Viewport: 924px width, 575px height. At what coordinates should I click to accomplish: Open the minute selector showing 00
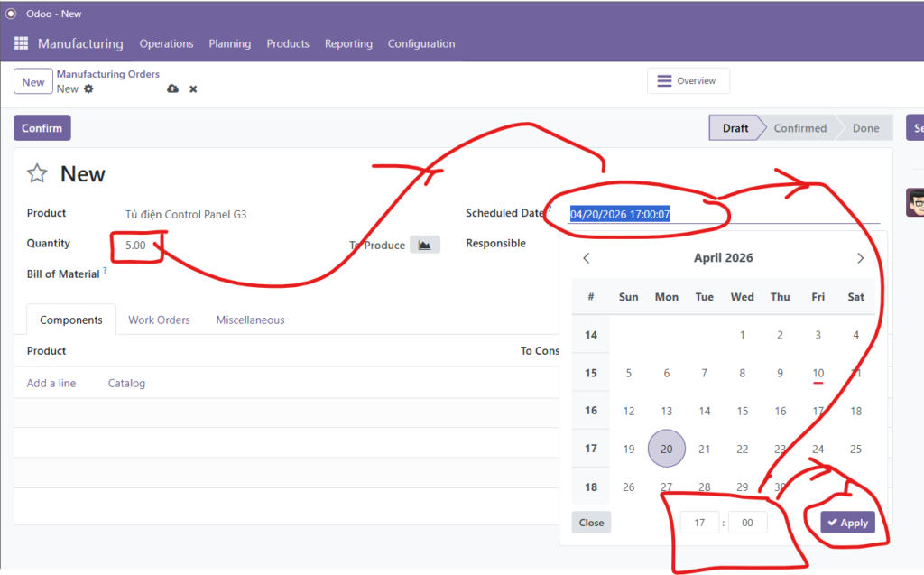coord(747,523)
